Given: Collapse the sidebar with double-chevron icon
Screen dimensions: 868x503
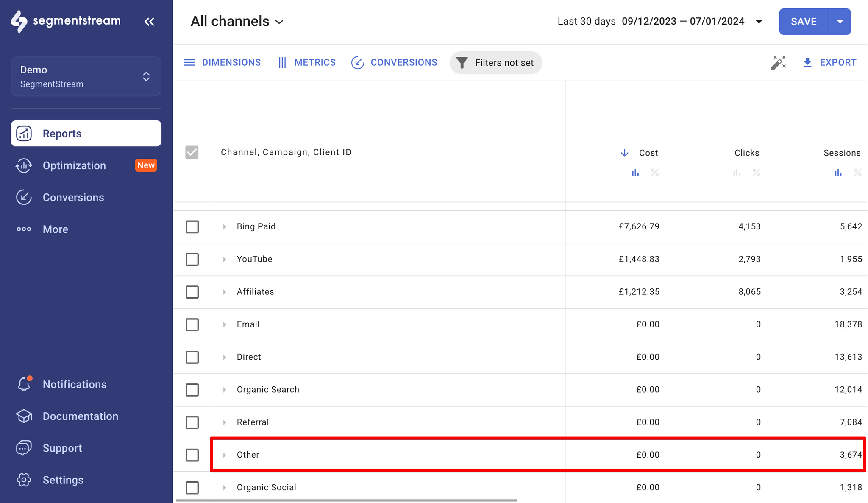Looking at the screenshot, I should tap(149, 22).
